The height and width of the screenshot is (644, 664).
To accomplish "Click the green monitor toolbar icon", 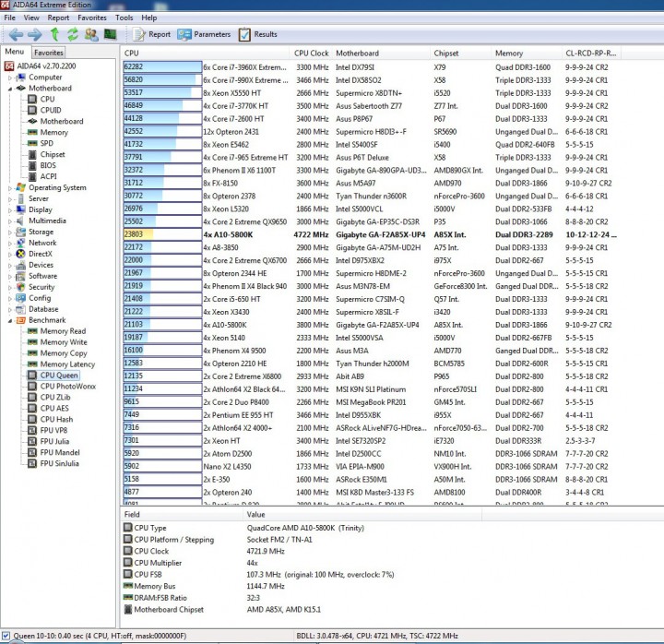I will (110, 34).
